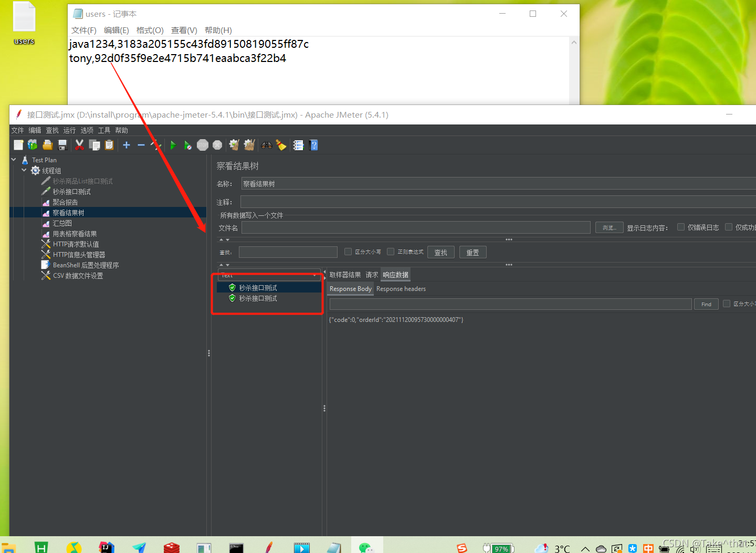
Task: Open the Function Helper dialog icon
Action: point(298,145)
